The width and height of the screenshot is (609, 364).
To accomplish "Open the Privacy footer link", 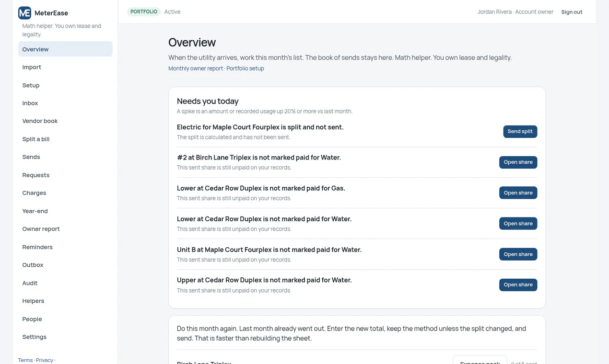I will click(45, 360).
